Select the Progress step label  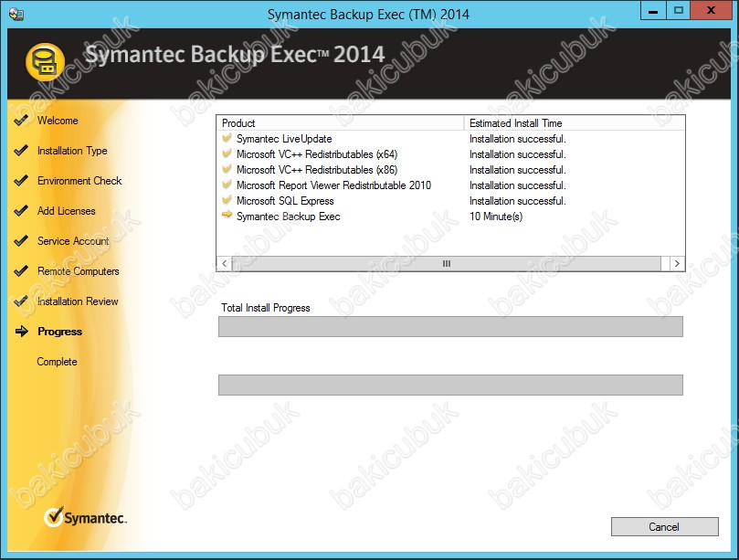60,332
